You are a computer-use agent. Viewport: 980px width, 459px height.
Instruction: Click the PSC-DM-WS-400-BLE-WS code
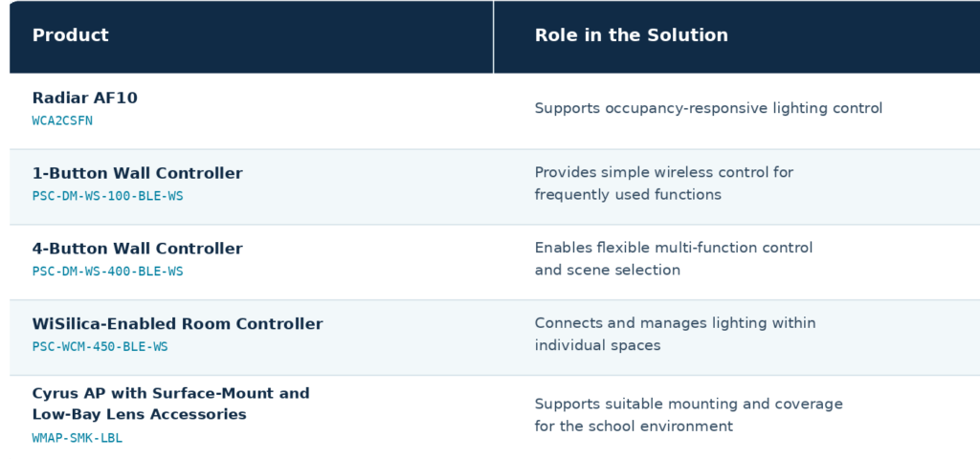click(x=107, y=272)
